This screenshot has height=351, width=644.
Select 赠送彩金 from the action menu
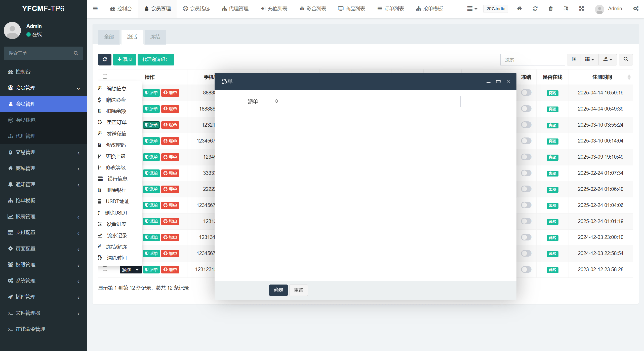[115, 100]
